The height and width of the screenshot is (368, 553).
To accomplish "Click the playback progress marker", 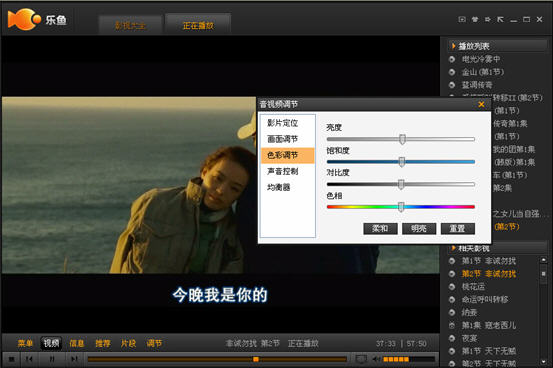I will (256, 359).
